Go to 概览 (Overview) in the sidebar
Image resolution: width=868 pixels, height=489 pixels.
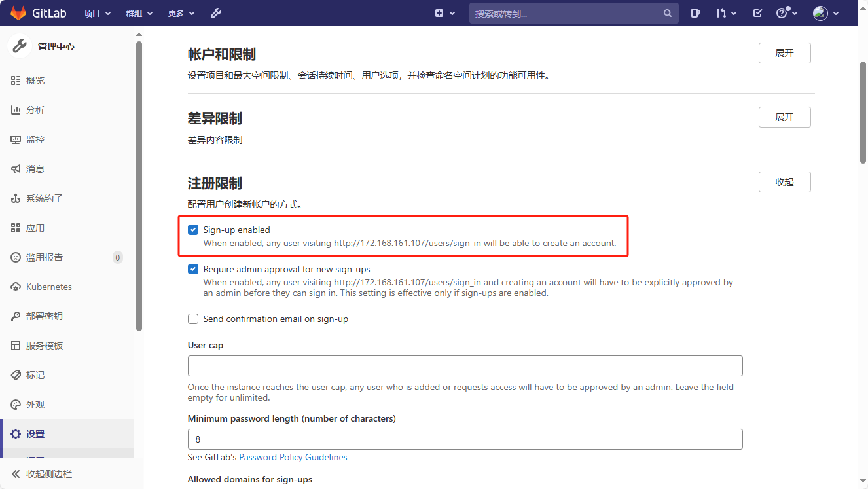point(35,81)
